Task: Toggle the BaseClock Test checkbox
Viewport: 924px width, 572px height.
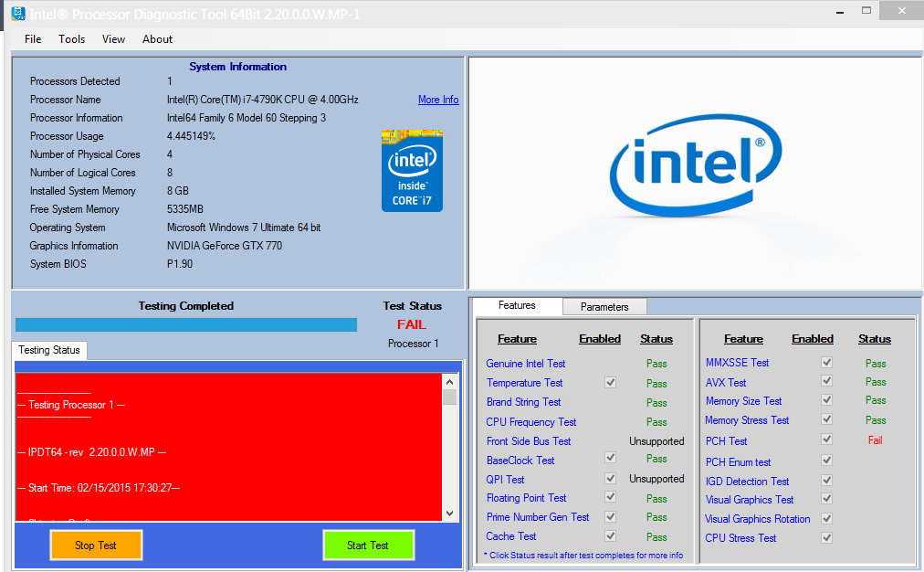Action: click(x=611, y=458)
